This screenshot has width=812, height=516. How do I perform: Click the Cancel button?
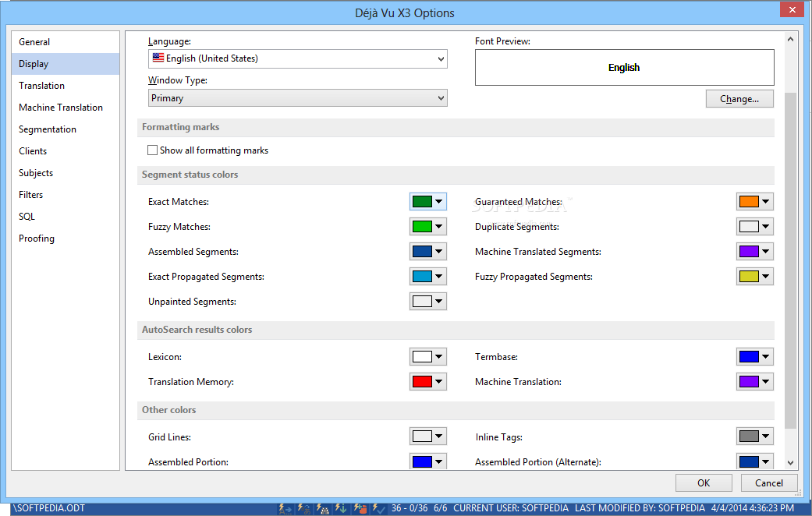pyautogui.click(x=769, y=483)
